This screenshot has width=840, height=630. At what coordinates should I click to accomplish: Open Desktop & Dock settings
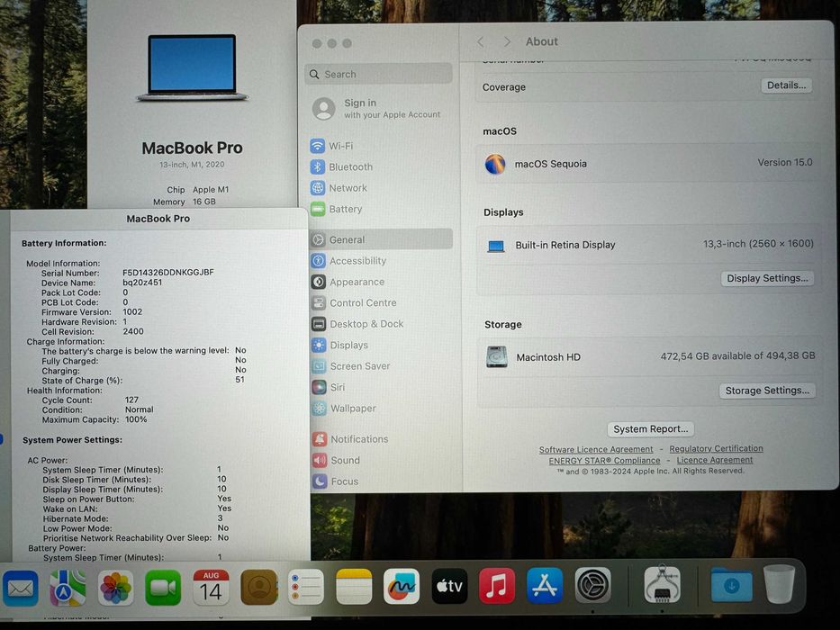pos(381,324)
